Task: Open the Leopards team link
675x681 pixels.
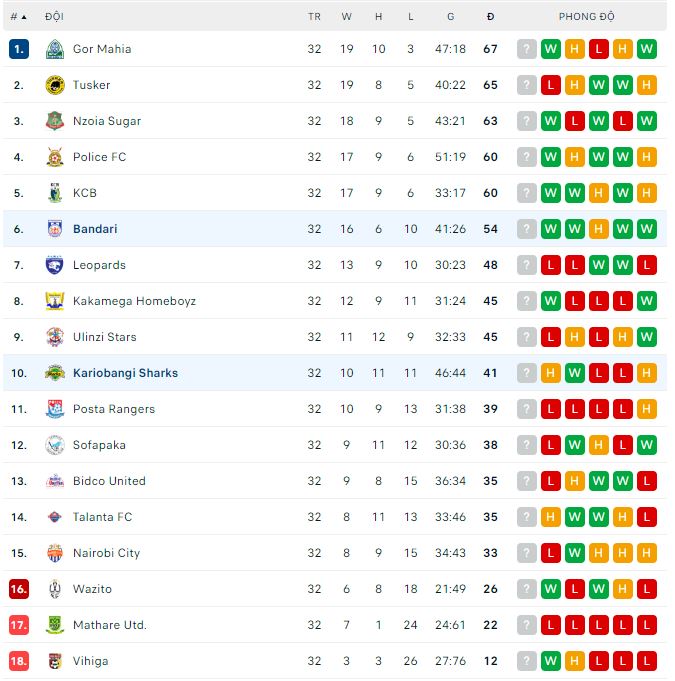Action: (x=99, y=265)
